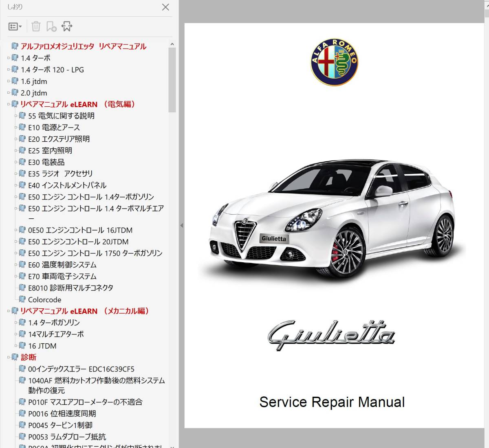Select the 1.6 jtdm bookmark
Image resolution: width=489 pixels, height=448 pixels.
(x=34, y=81)
